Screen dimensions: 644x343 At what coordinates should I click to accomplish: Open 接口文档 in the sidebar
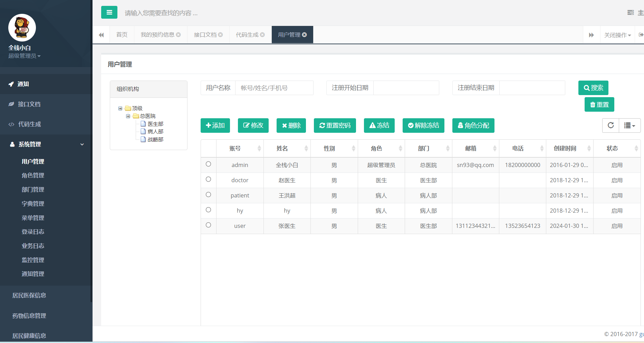coord(46,104)
